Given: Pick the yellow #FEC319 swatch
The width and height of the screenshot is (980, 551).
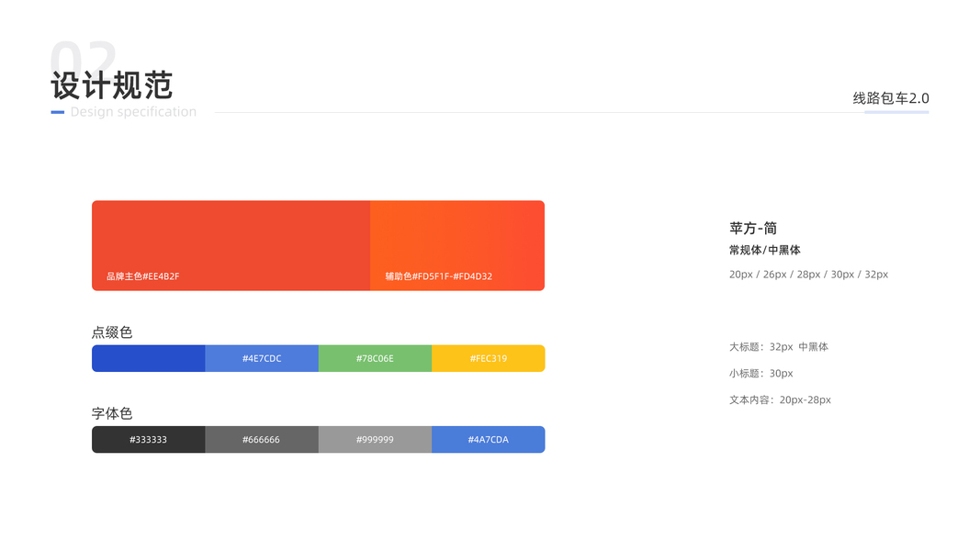Looking at the screenshot, I should (x=488, y=358).
